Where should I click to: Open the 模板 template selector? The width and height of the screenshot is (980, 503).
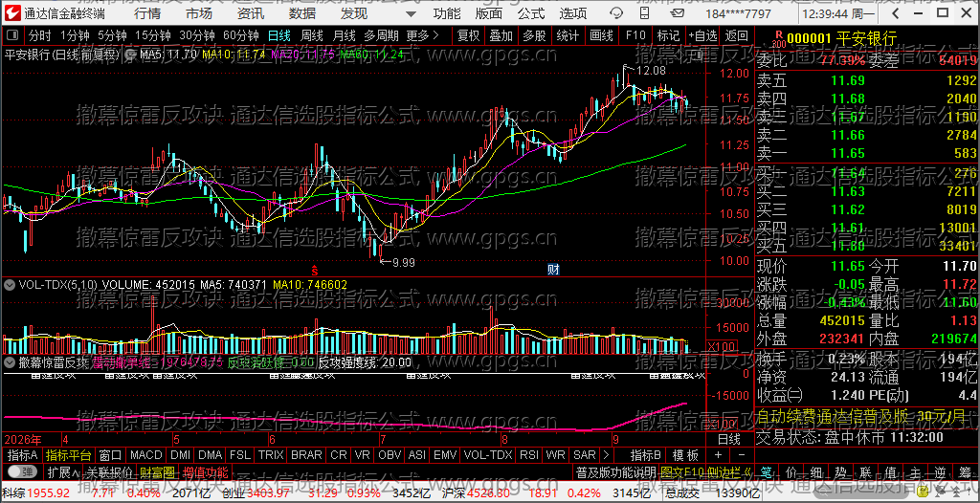coord(685,454)
